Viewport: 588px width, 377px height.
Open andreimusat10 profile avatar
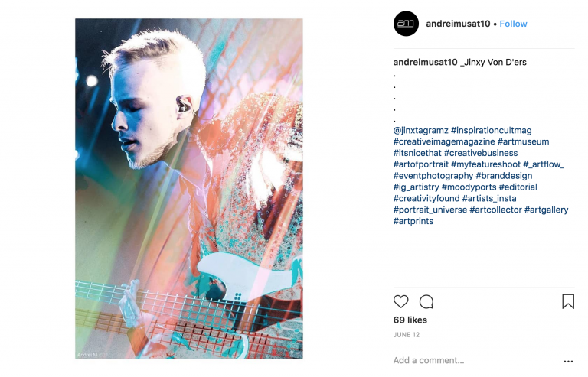point(406,24)
